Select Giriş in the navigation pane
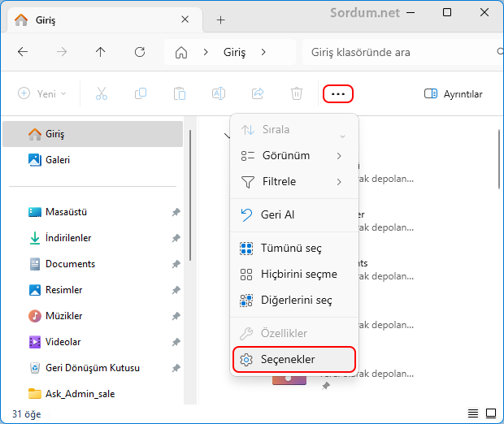Viewport: 504px width, 424px height. 93,134
